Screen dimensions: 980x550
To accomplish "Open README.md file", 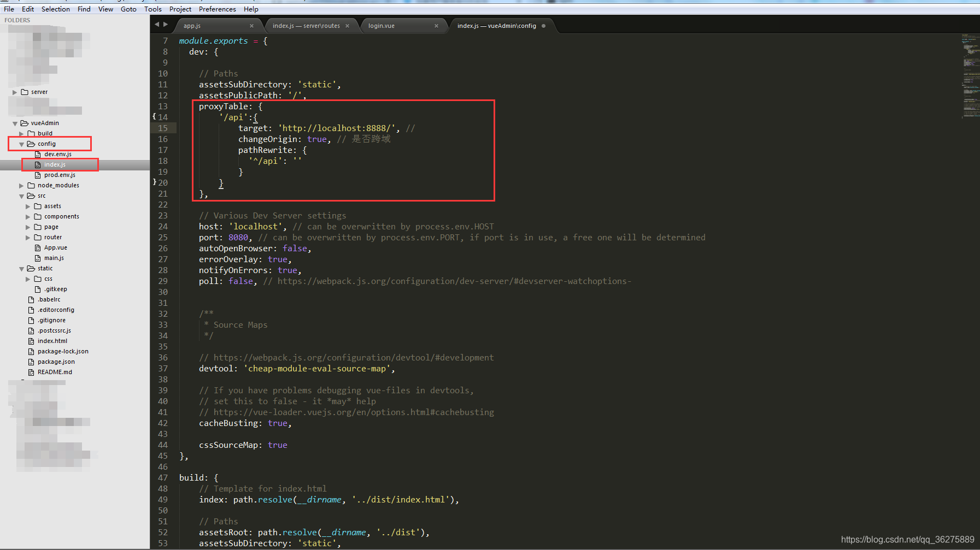I will tap(55, 372).
